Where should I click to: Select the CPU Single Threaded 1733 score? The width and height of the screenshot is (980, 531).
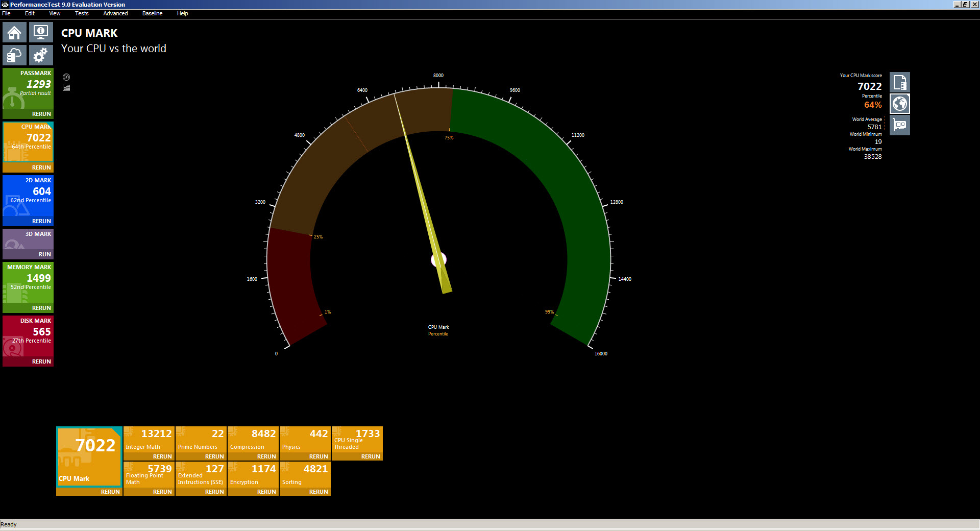click(x=367, y=433)
